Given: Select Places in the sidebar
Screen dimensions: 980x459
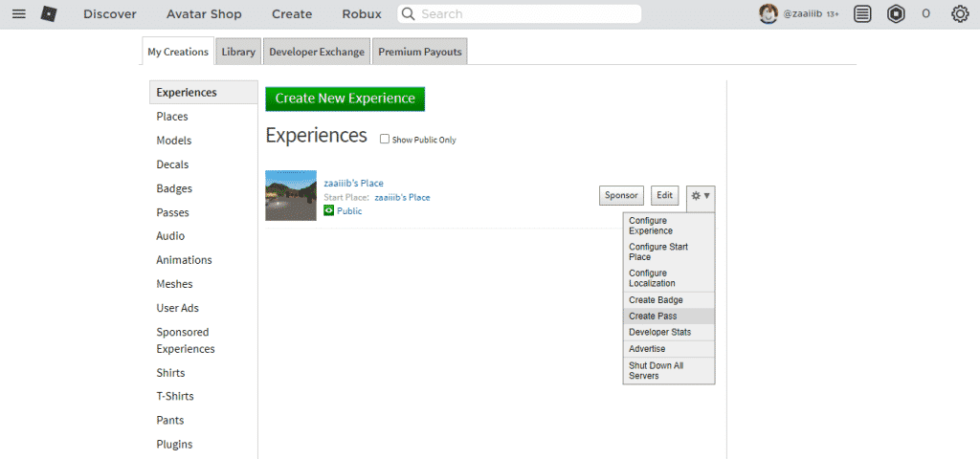Looking at the screenshot, I should (x=172, y=117).
